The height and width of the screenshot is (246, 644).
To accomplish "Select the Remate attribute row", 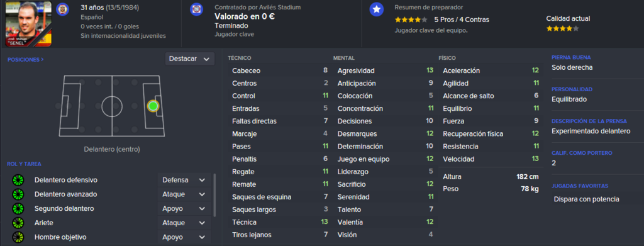I will coord(280,184).
